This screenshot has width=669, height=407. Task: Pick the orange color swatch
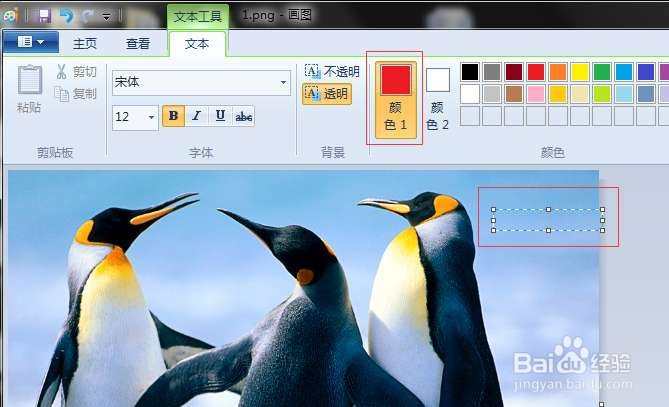[558, 72]
